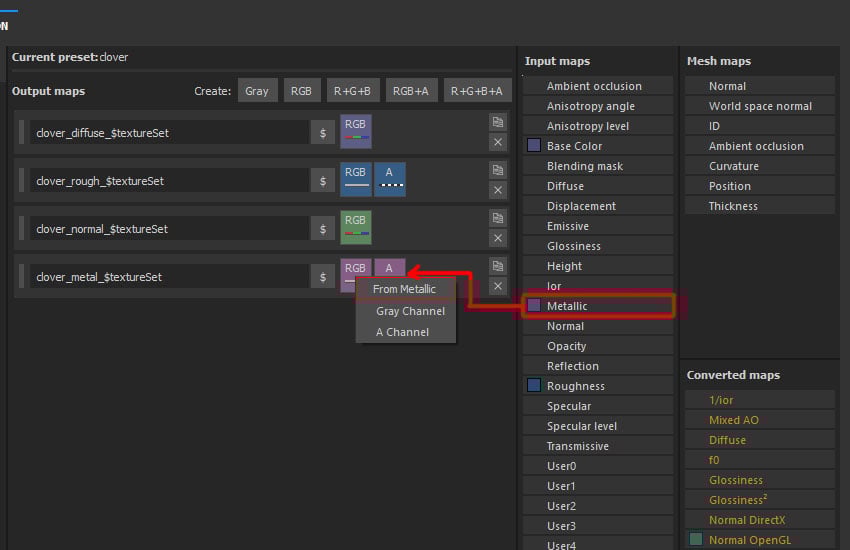This screenshot has height=550, width=850.
Task: Remove the clover_rough output map
Action: (x=498, y=190)
